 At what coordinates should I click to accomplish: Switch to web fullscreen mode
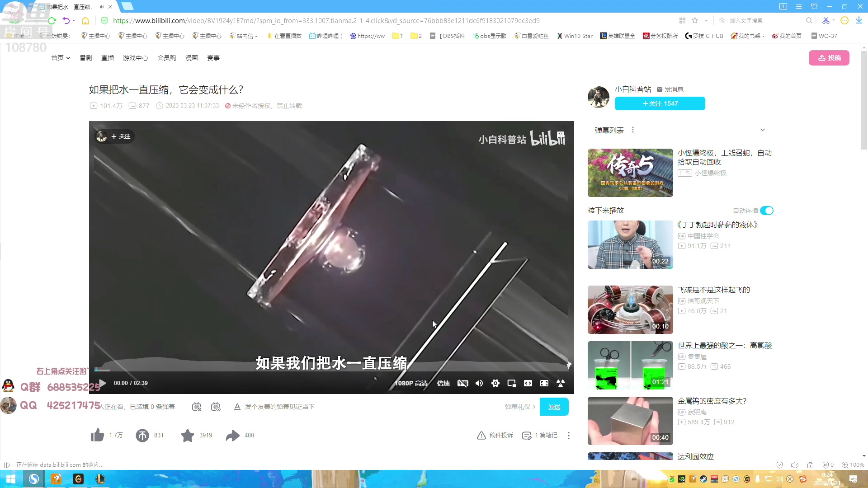tap(528, 383)
